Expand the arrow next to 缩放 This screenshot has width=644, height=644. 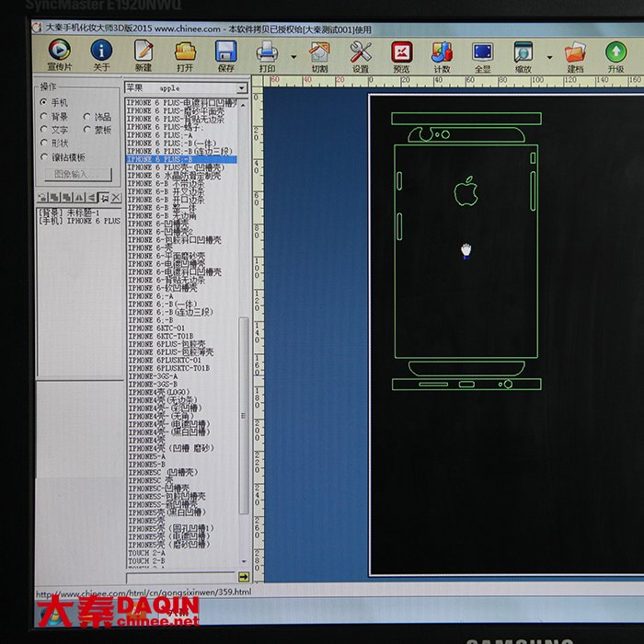(x=549, y=57)
